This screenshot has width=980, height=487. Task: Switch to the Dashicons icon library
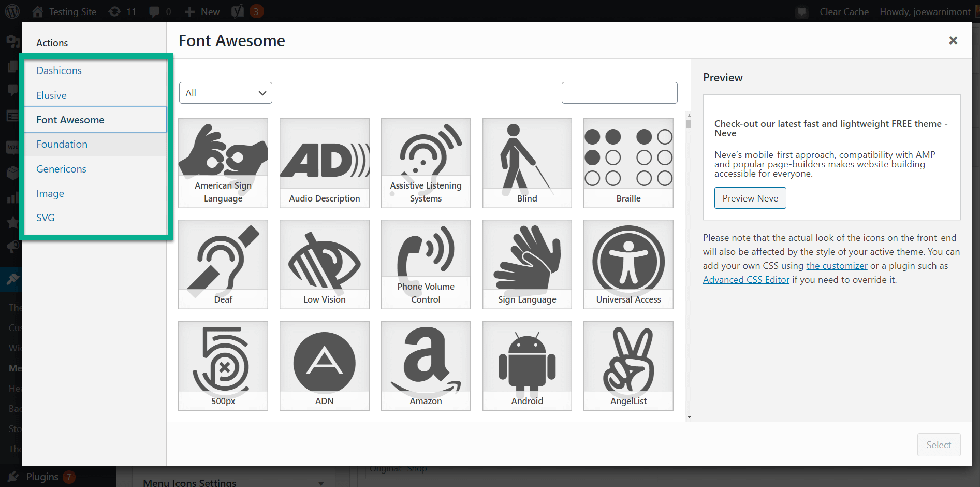click(x=58, y=70)
